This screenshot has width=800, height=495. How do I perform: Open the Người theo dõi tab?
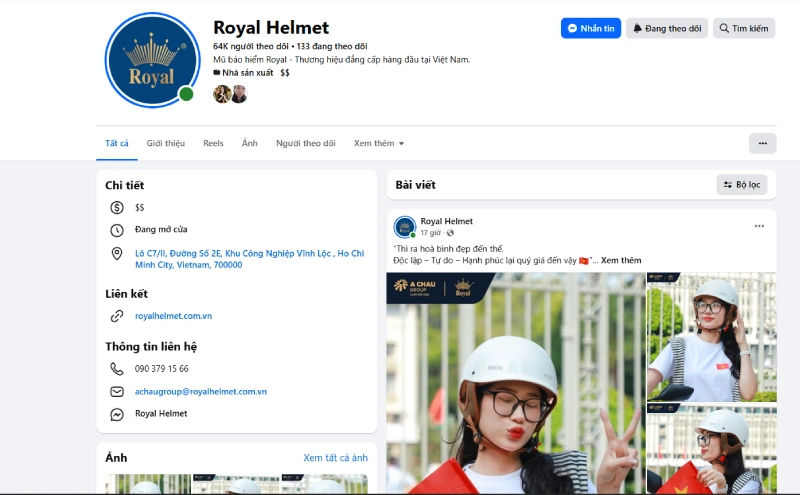point(306,143)
